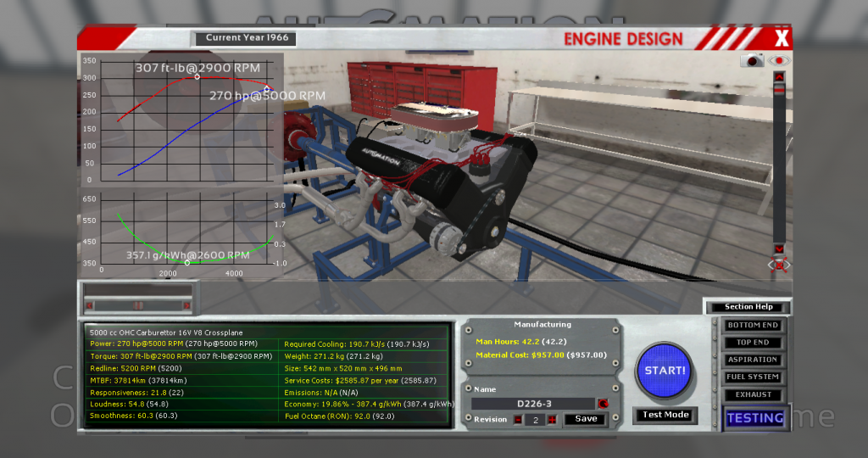Image resolution: width=868 pixels, height=458 pixels.
Task: Save the engine revision
Action: (x=586, y=419)
